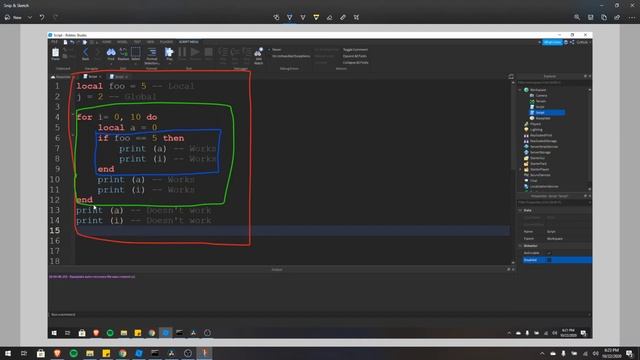Image resolution: width=640 pixels, height=360 pixels.
Task: Select StarterGui in Explorer
Action: (537, 158)
